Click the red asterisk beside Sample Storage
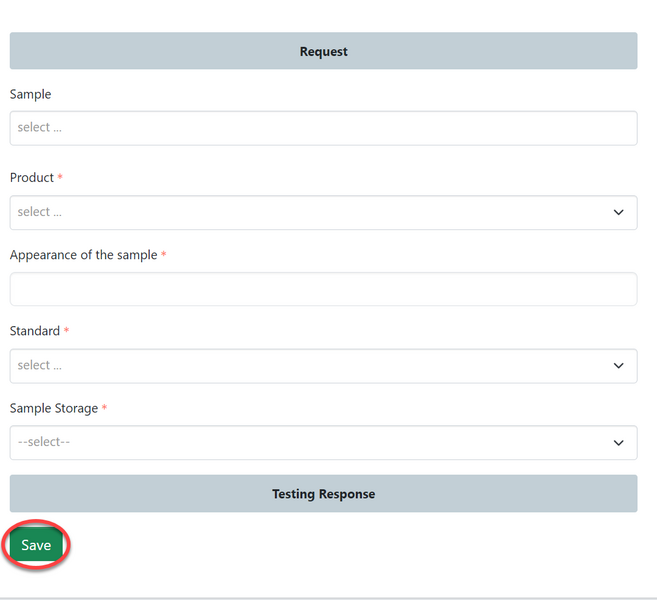Viewport: 657px width, 600px height. (104, 408)
